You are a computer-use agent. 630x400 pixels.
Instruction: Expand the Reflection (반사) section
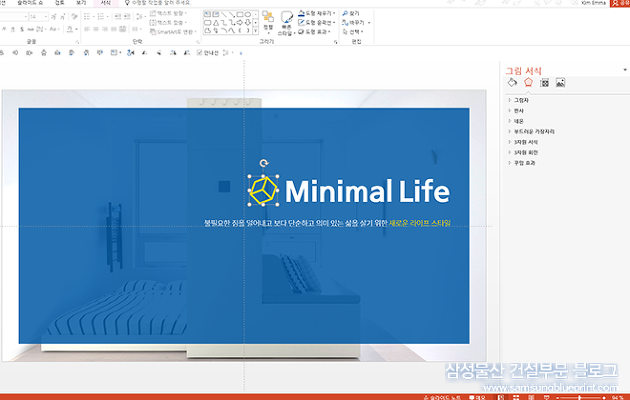(x=518, y=111)
